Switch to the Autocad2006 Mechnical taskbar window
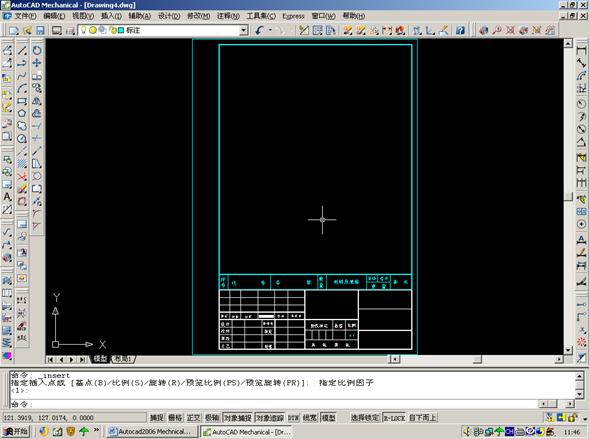589x439 pixels. tap(151, 432)
